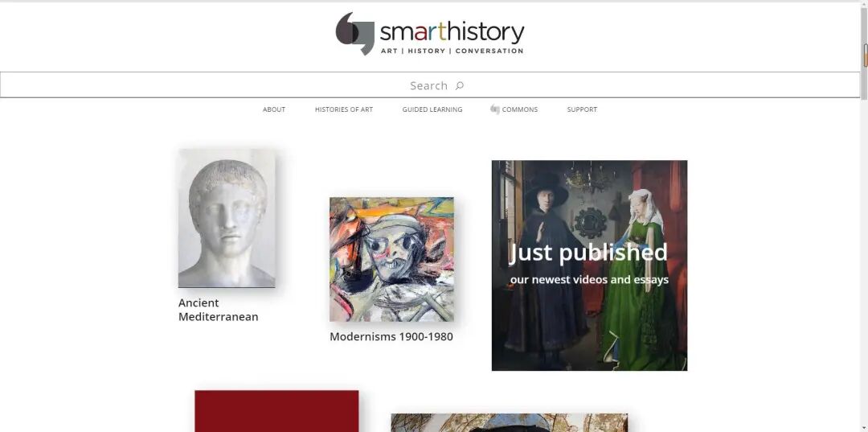Viewport: 868px width, 432px height.
Task: Follow the Modernisms 1900-1980 link
Action: click(x=391, y=336)
